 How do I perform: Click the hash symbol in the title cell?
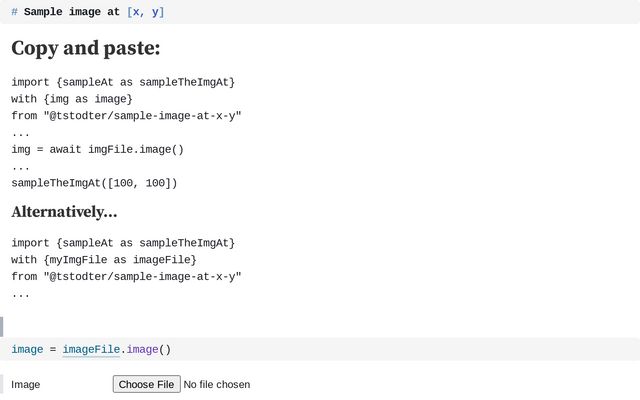tap(14, 12)
